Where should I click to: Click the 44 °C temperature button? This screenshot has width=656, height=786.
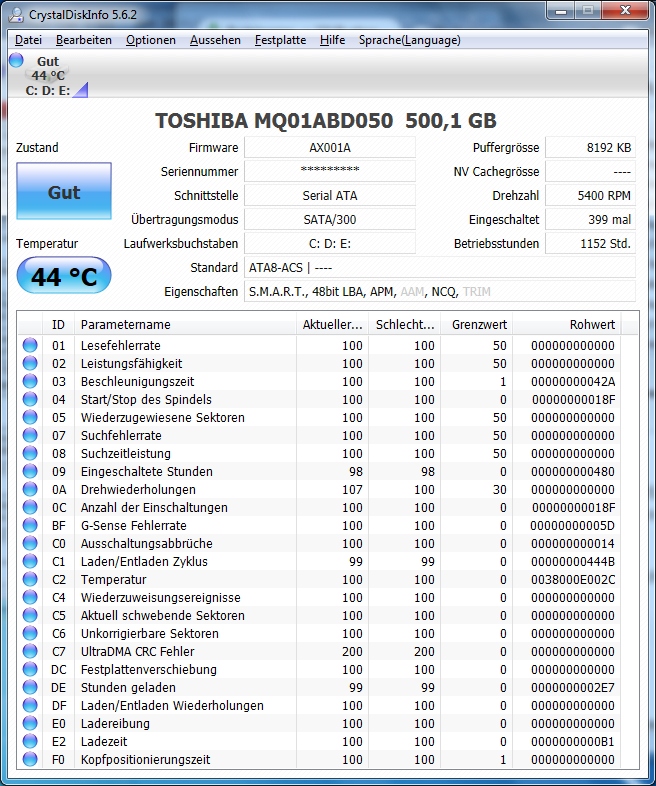64,275
